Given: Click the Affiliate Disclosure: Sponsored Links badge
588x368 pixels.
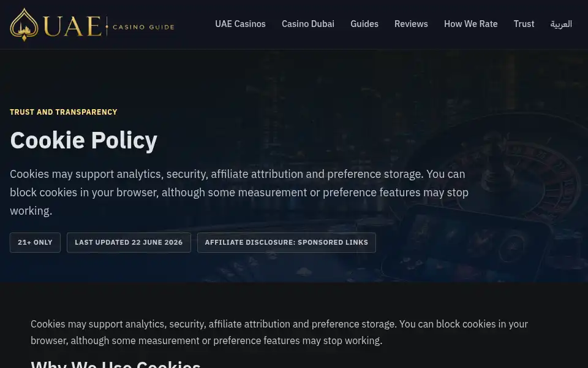Looking at the screenshot, I should [287, 243].
